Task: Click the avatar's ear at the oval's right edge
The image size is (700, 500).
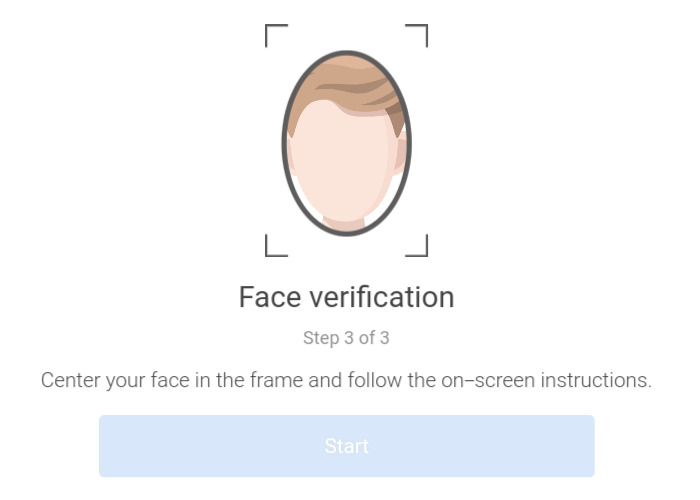Action: (400, 155)
